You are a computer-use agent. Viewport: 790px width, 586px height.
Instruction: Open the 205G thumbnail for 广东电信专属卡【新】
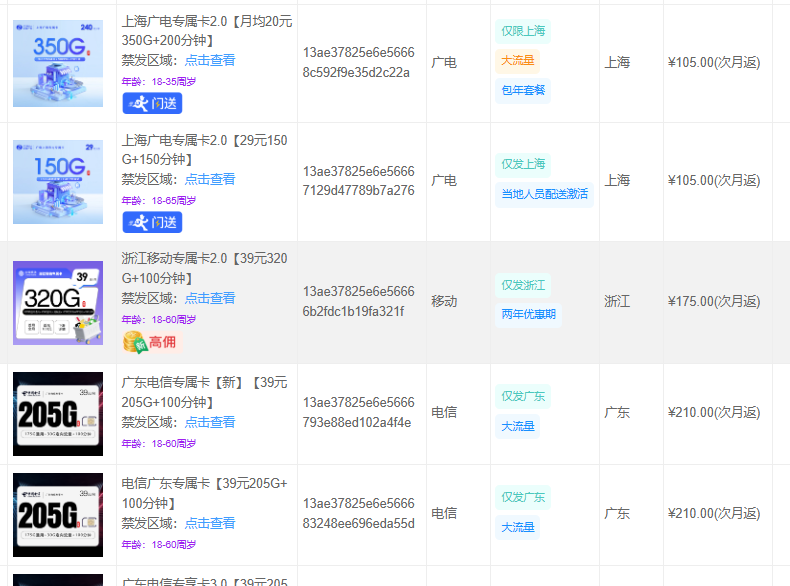(58, 414)
